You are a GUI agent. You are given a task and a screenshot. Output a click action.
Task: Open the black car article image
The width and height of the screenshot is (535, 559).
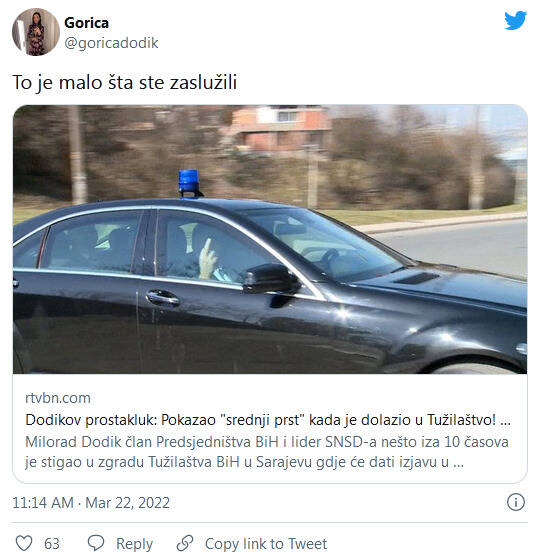click(x=270, y=239)
